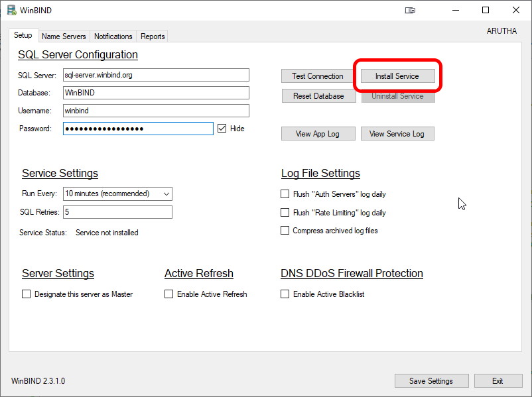
Task: Open the View App Log button
Action: coord(318,134)
